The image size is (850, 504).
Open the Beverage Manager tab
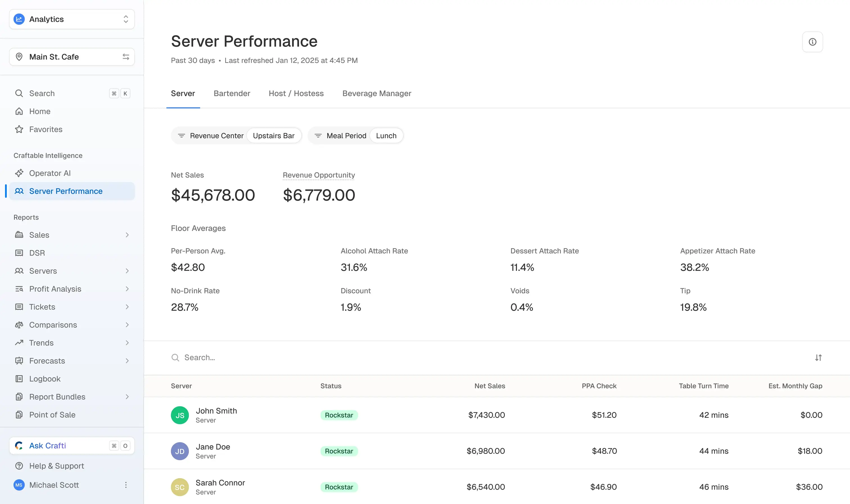point(377,93)
